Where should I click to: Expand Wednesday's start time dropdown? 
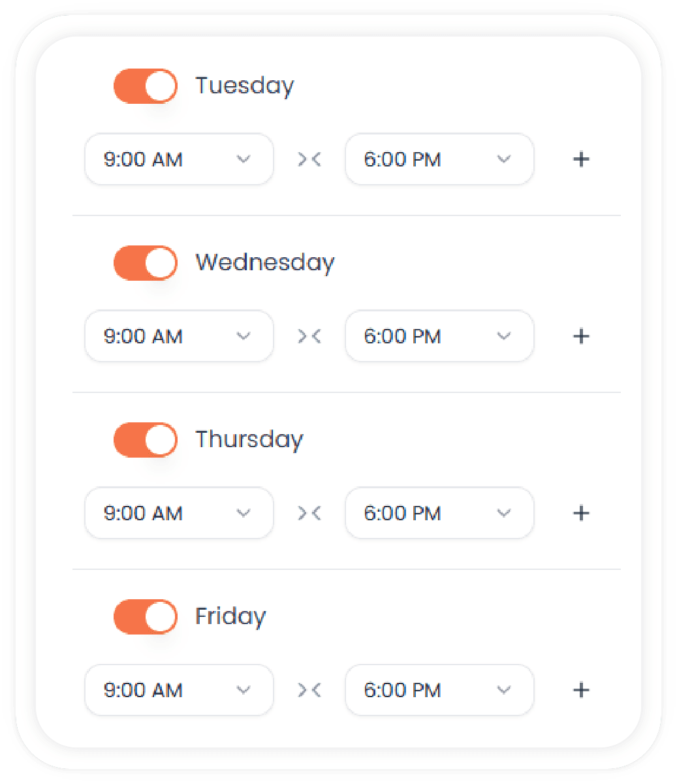tap(179, 336)
